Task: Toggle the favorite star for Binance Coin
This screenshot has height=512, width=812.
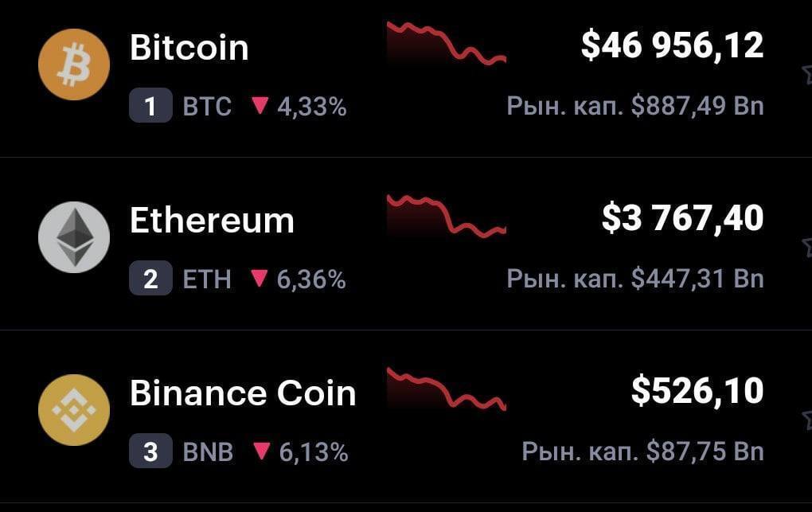Action: tap(806, 420)
